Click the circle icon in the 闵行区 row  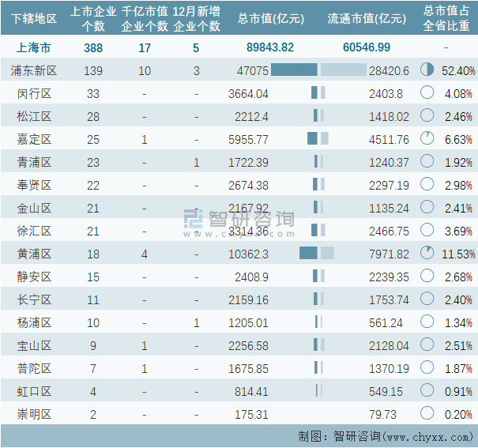(x=427, y=93)
